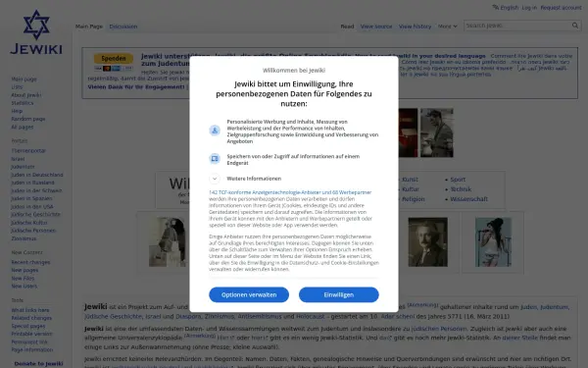This screenshot has width=588, height=368.
Task: Open Special pages tool link
Action: (x=28, y=326)
